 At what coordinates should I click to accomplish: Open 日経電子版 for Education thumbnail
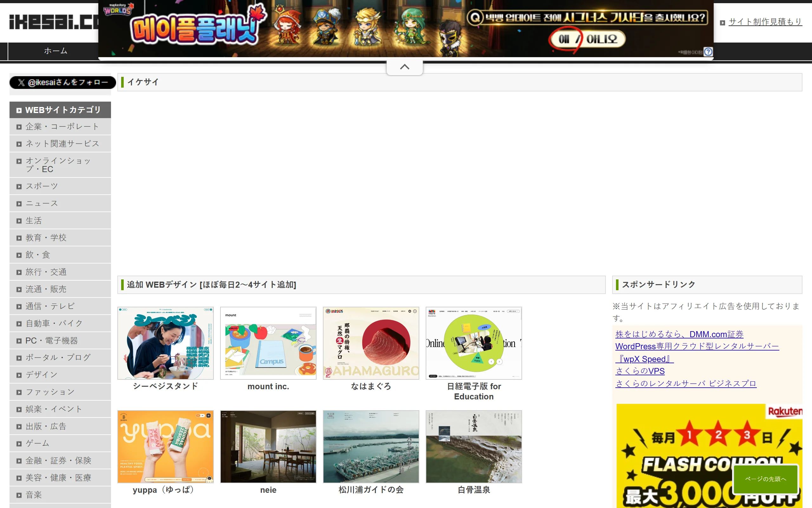[474, 343]
